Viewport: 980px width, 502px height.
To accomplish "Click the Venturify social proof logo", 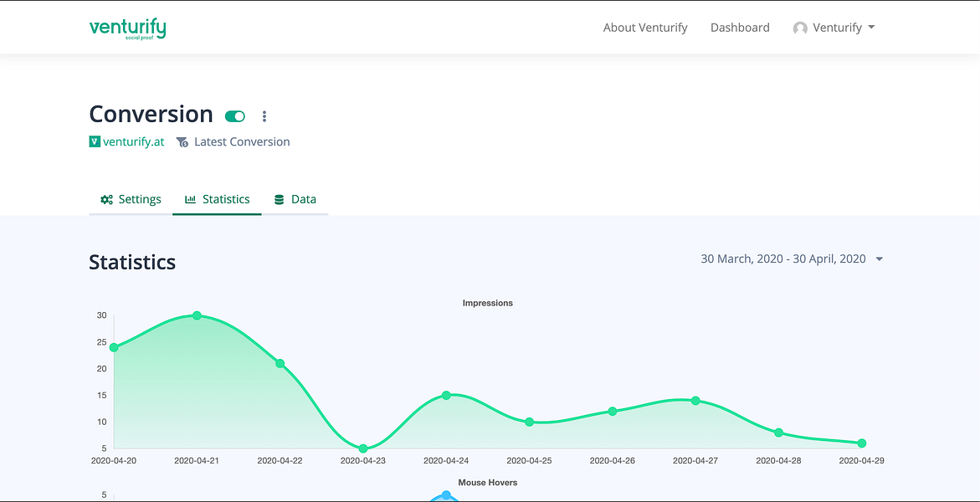I will (x=127, y=28).
